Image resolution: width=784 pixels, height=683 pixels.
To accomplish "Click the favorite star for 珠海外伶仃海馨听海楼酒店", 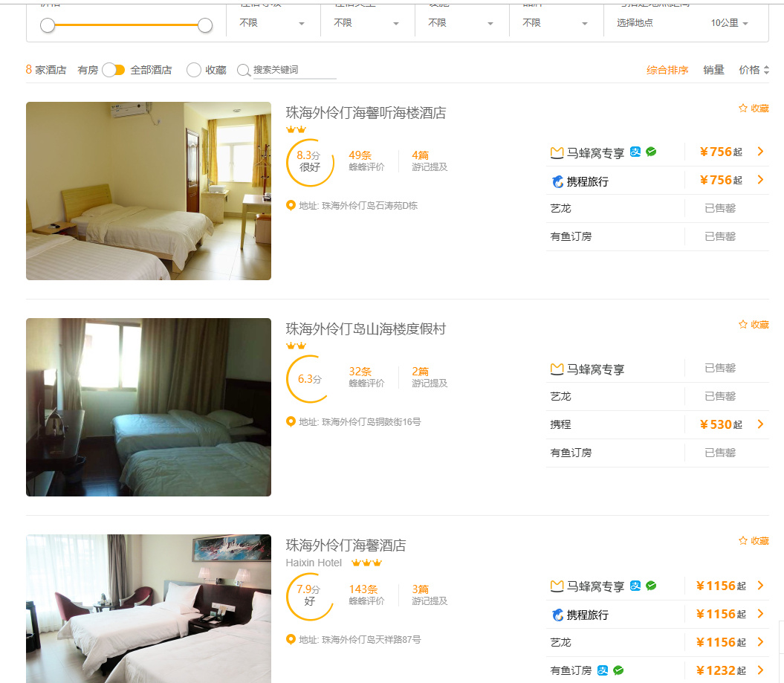I will click(x=742, y=109).
